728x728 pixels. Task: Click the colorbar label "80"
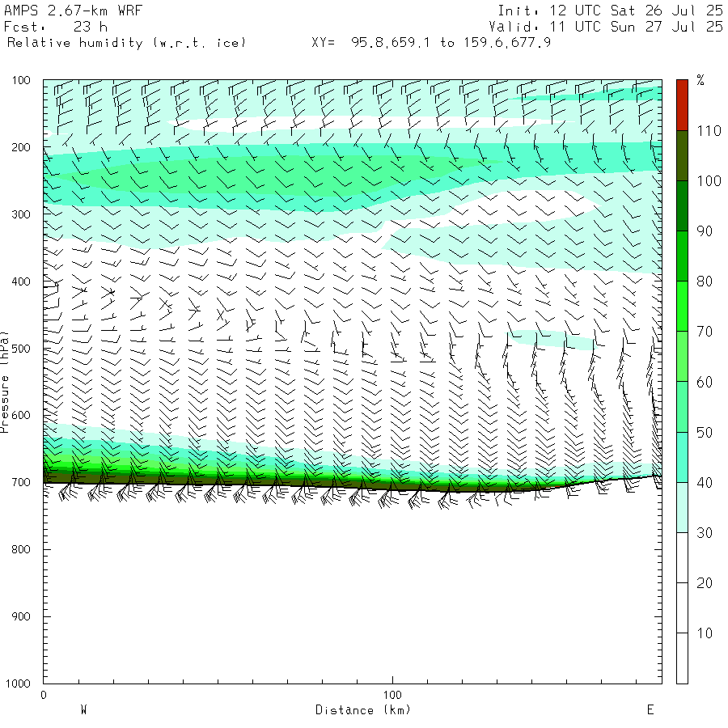[x=705, y=281]
